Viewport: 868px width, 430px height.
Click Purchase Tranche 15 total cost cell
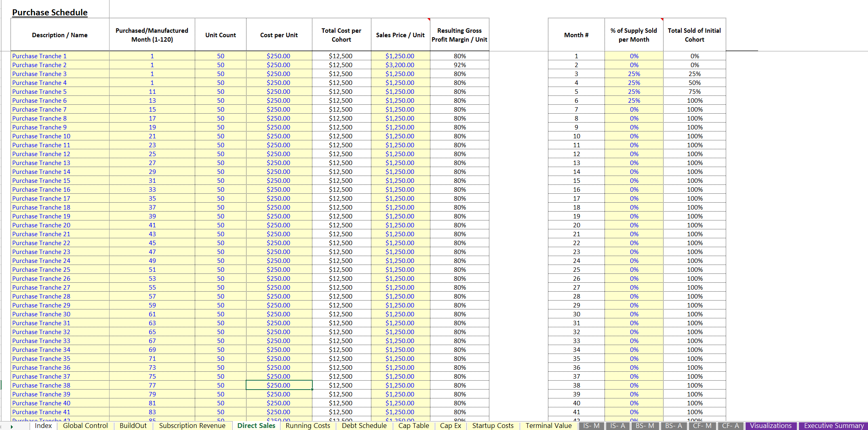(x=341, y=180)
